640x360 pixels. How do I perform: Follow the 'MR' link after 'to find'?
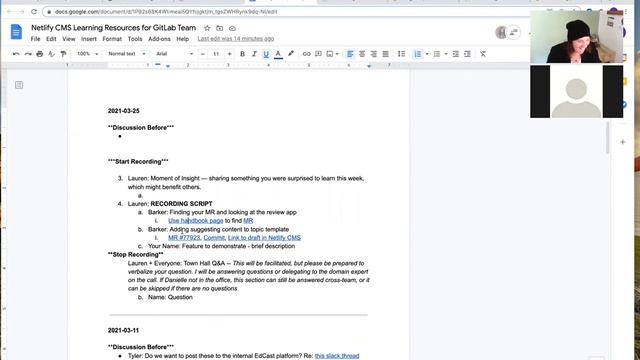[248, 220]
